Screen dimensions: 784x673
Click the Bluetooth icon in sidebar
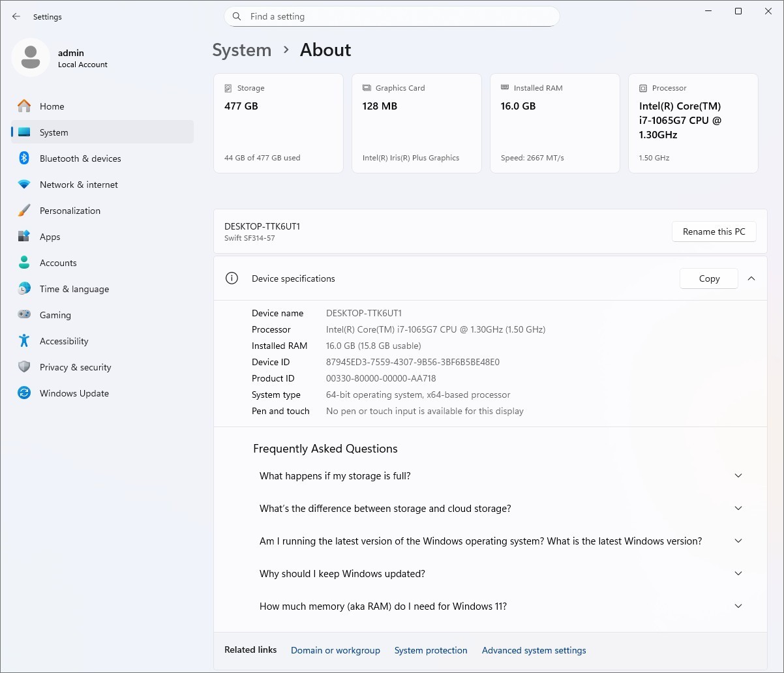click(24, 158)
